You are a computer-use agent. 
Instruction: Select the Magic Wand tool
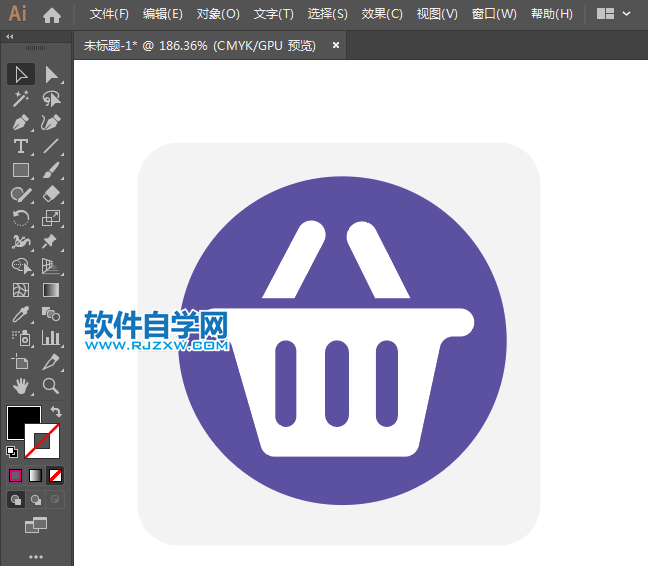(21, 98)
